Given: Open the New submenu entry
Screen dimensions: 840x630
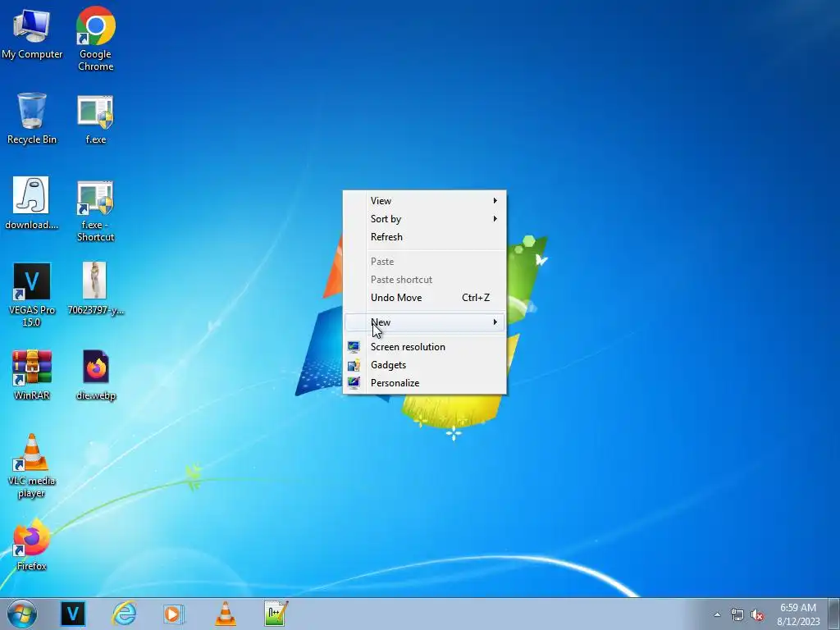Looking at the screenshot, I should pyautogui.click(x=424, y=322).
